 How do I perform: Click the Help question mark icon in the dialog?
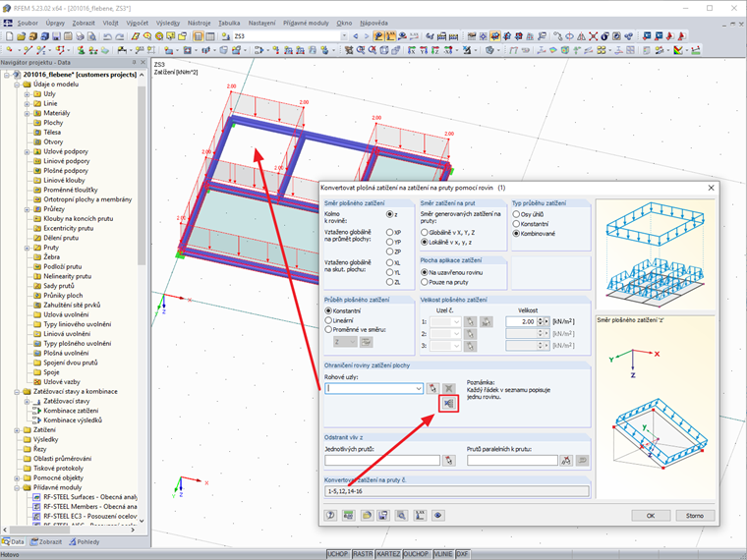[330, 515]
